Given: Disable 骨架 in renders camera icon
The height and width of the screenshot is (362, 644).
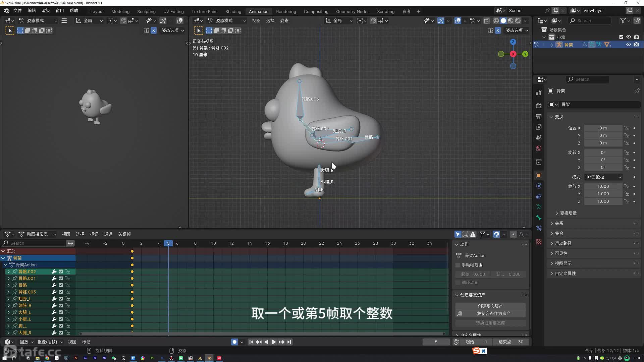Looking at the screenshot, I should coord(636,45).
